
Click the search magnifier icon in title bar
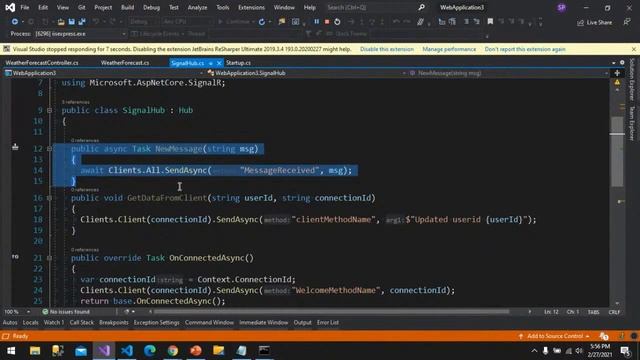click(421, 7)
